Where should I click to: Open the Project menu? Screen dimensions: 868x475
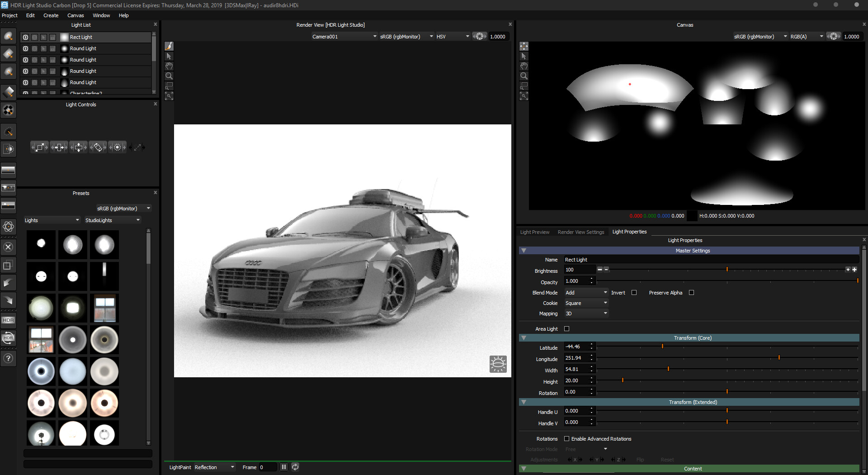tap(9, 15)
